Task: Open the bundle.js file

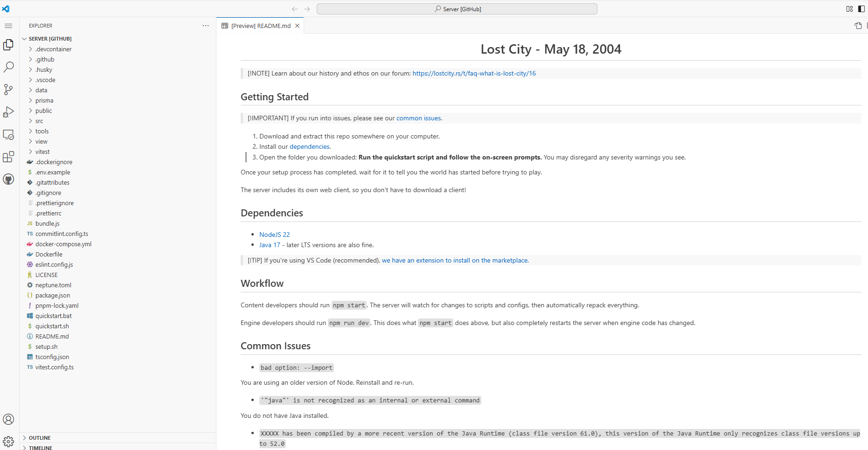Action: tap(118, 223)
